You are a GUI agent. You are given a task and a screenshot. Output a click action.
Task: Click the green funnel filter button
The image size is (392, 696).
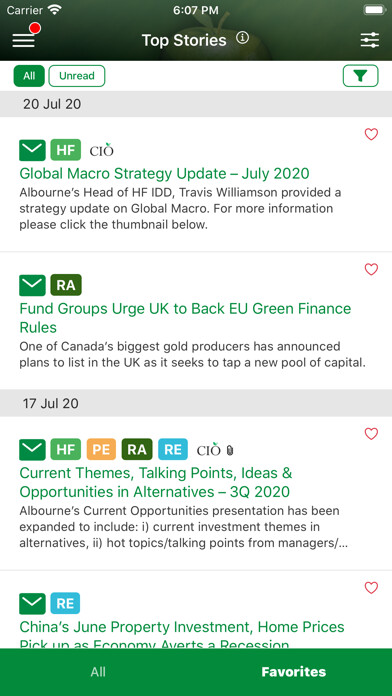(360, 76)
